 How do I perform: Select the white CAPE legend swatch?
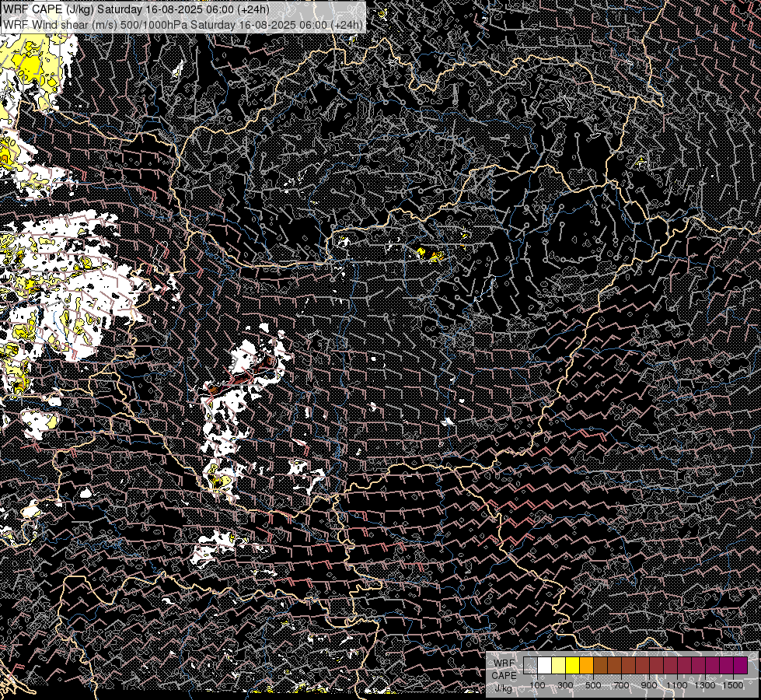(x=545, y=665)
